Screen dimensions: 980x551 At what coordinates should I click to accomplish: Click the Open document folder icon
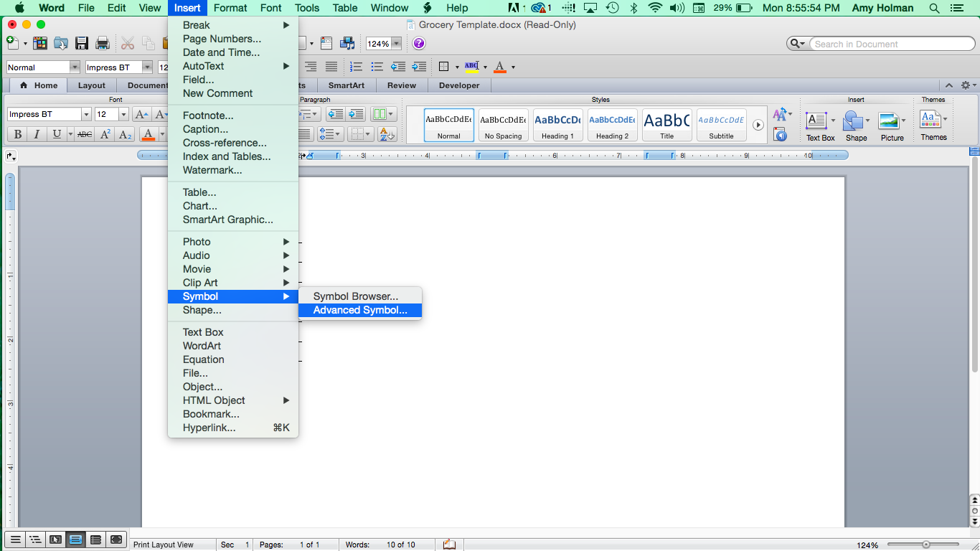pyautogui.click(x=61, y=43)
